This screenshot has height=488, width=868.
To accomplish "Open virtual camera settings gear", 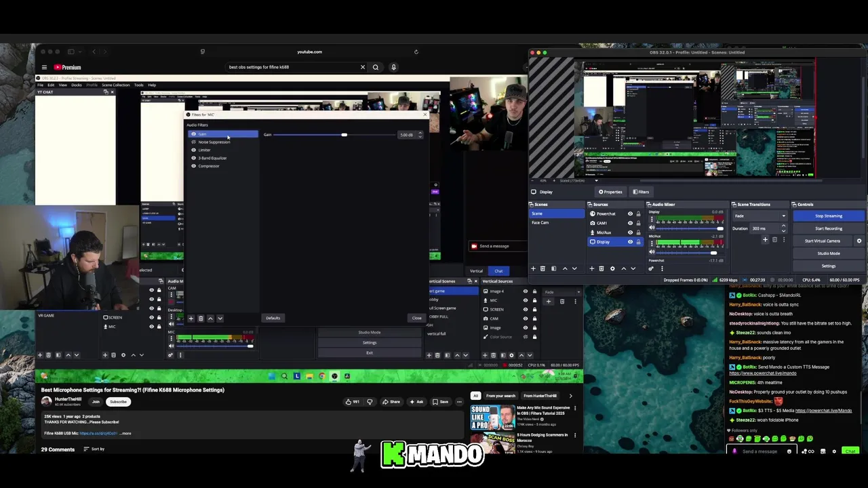I will click(x=859, y=241).
